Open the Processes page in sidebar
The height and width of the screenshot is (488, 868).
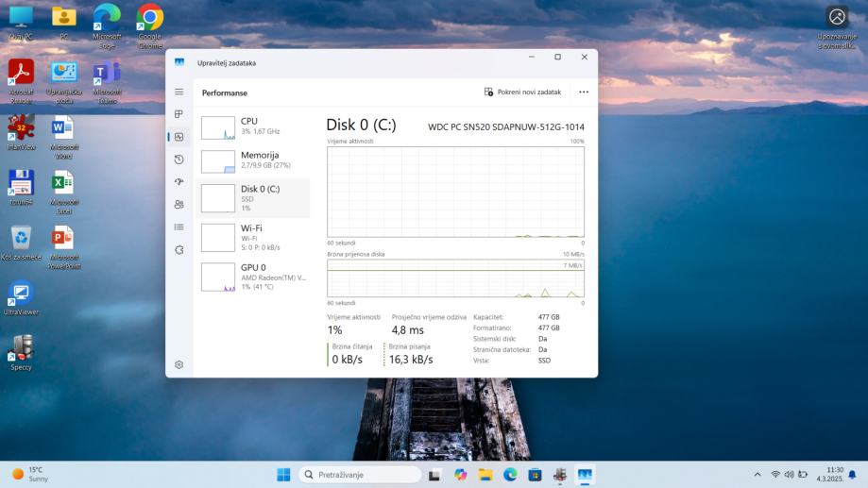pyautogui.click(x=179, y=114)
